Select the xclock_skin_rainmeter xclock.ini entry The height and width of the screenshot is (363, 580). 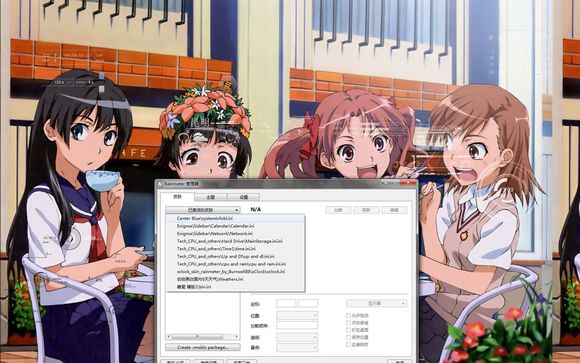235,271
